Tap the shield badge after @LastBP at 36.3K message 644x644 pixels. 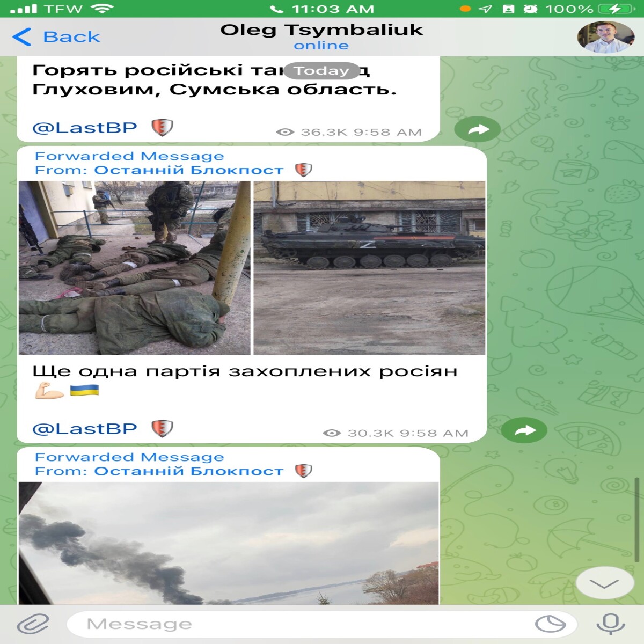pos(162,128)
